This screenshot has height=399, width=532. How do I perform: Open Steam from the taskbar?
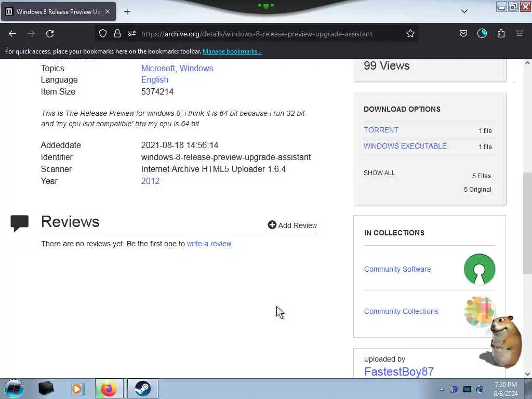[x=143, y=389]
